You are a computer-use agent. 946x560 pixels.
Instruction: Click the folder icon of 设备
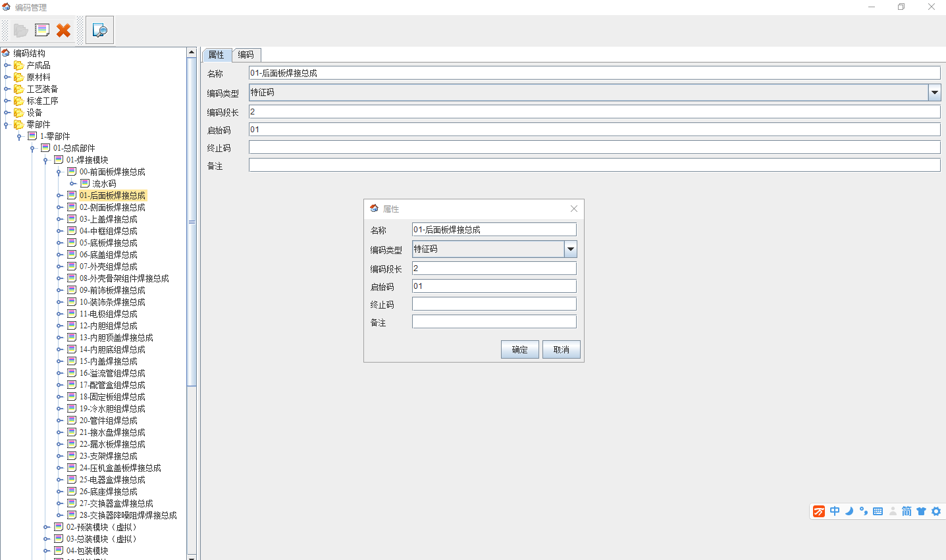(x=19, y=113)
